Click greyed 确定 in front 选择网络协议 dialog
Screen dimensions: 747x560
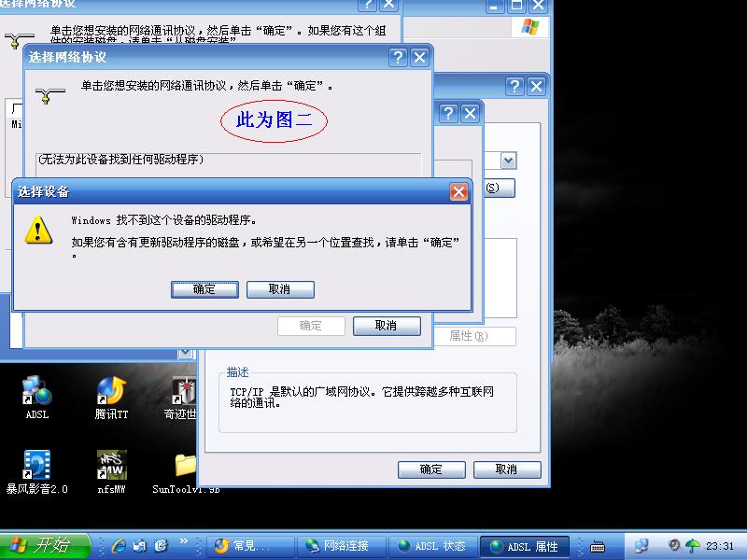(311, 326)
